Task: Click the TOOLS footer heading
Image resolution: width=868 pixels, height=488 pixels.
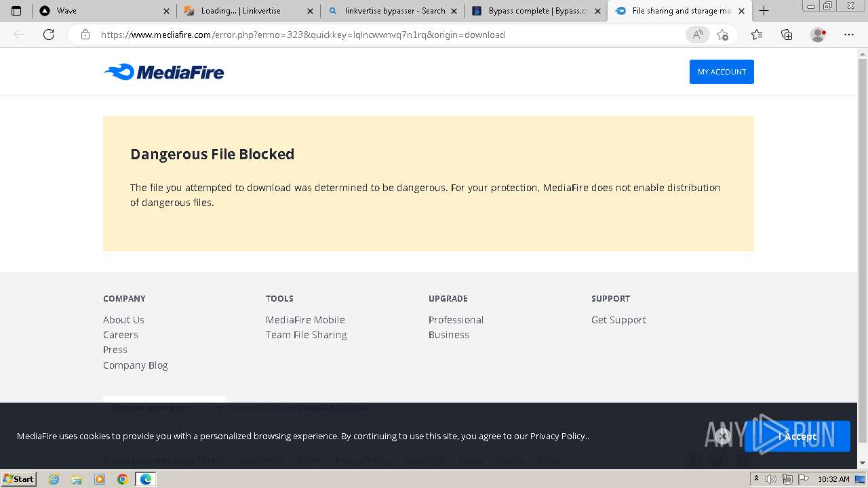Action: (x=279, y=298)
